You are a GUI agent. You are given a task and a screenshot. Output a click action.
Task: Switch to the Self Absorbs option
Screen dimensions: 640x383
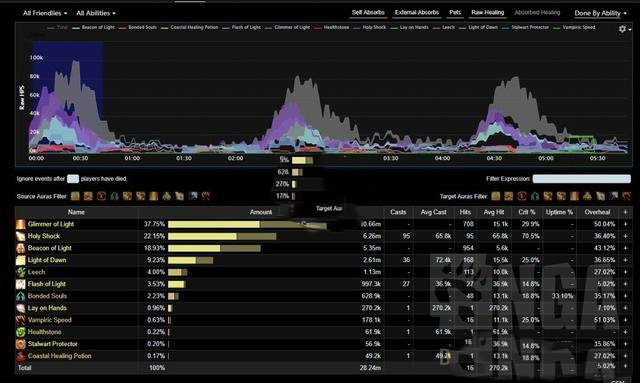pos(368,12)
